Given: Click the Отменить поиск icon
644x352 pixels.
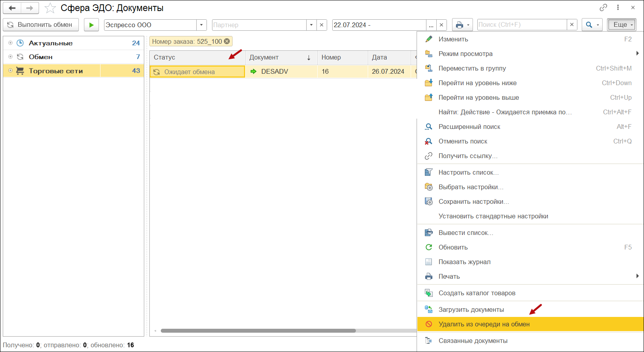Looking at the screenshot, I should tap(429, 141).
